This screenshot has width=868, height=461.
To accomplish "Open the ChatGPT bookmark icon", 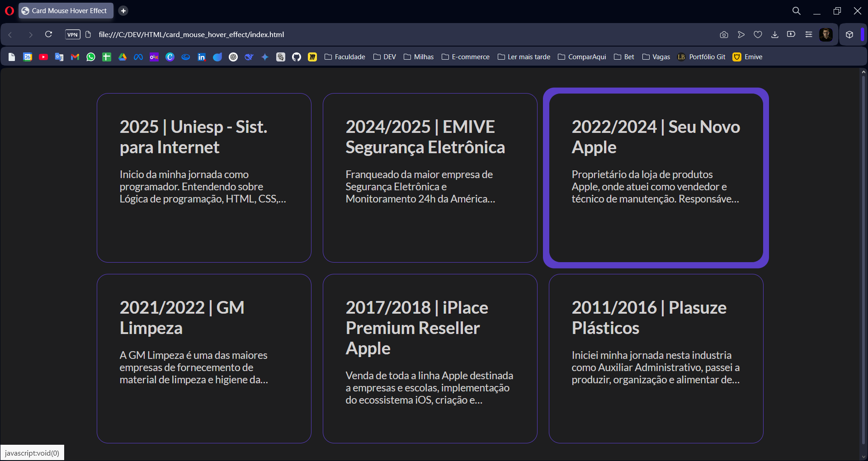I will (233, 57).
